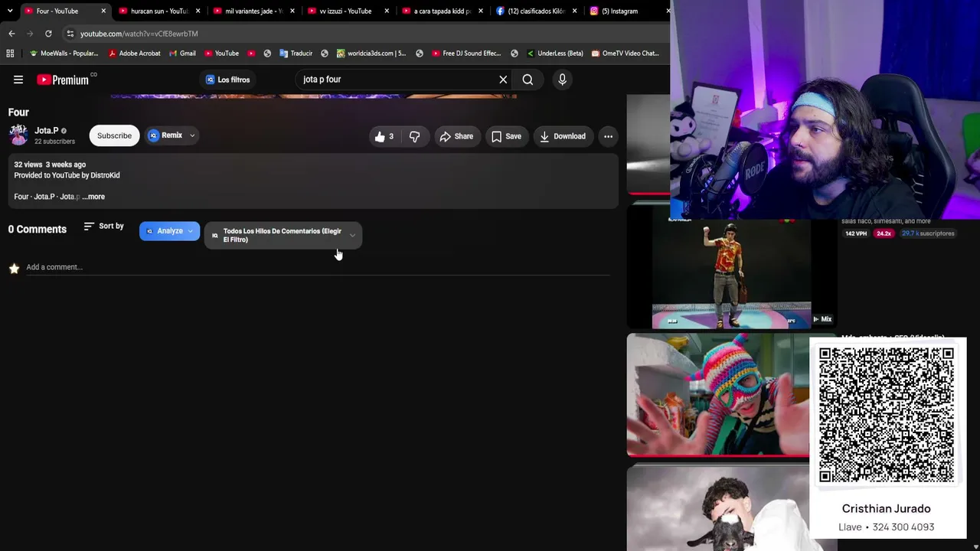Close the 'Four - YouTube' tab

click(103, 11)
